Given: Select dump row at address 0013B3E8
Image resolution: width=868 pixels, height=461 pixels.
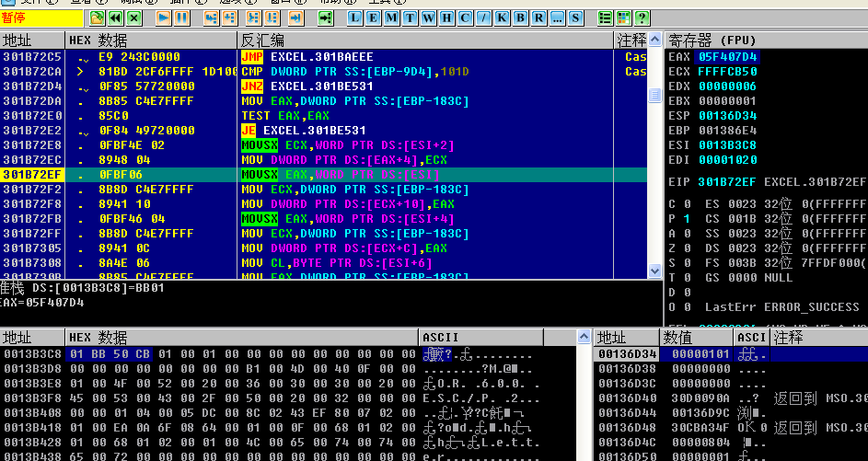Looking at the screenshot, I should click(288, 384).
